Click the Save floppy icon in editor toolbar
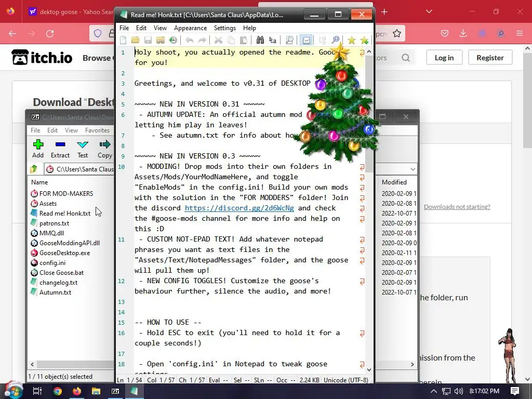Viewport: 532px width, 399px height. [148, 41]
